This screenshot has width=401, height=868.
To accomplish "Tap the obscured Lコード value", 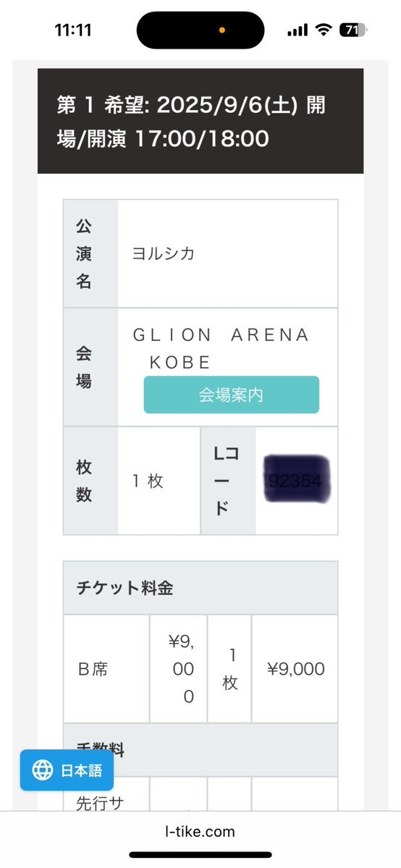I will (297, 480).
